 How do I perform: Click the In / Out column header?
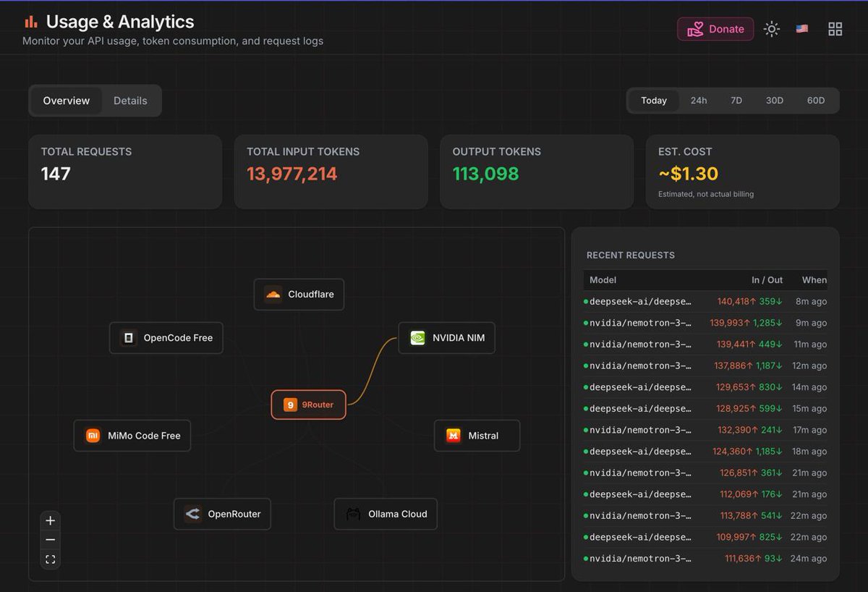pyautogui.click(x=767, y=280)
